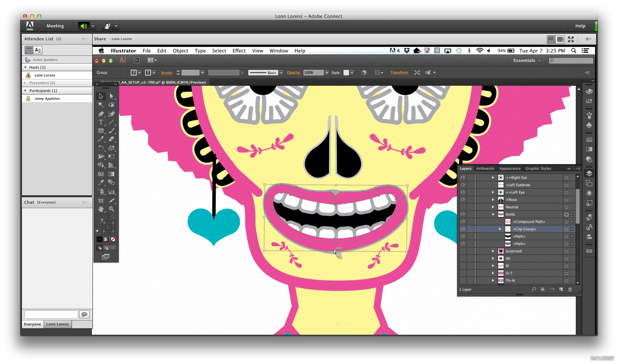Image resolution: width=618 pixels, height=364 pixels.
Task: Show the Neutral layer
Action: [x=462, y=207]
